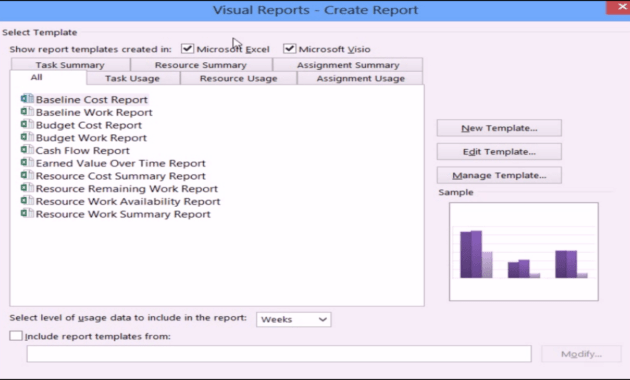Click Excel icon beside Budget Work Report
The width and height of the screenshot is (630, 380).
(x=27, y=137)
